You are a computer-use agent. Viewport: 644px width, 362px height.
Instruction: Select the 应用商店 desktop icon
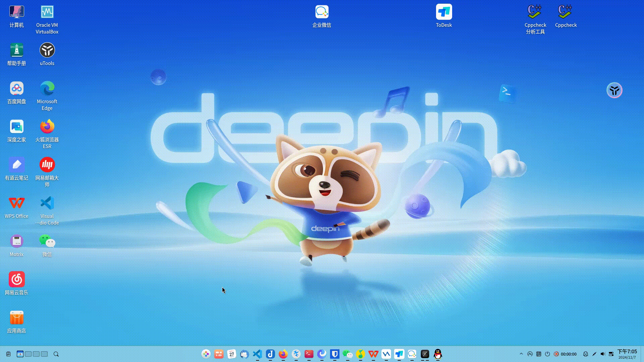(16, 322)
